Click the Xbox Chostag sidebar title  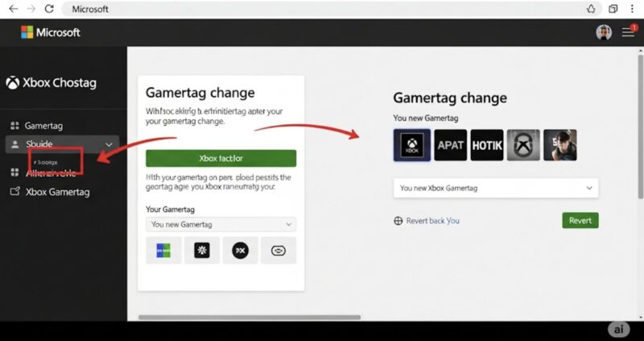pyautogui.click(x=60, y=83)
